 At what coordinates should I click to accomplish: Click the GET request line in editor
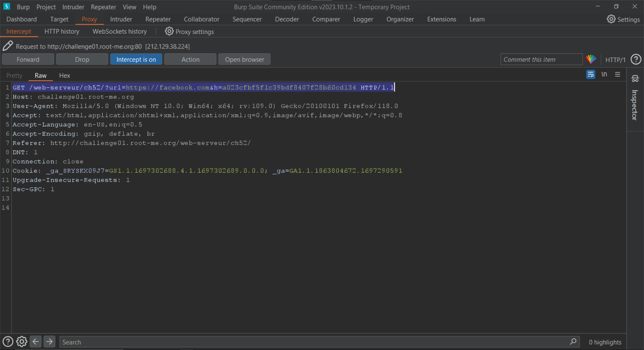(x=204, y=87)
